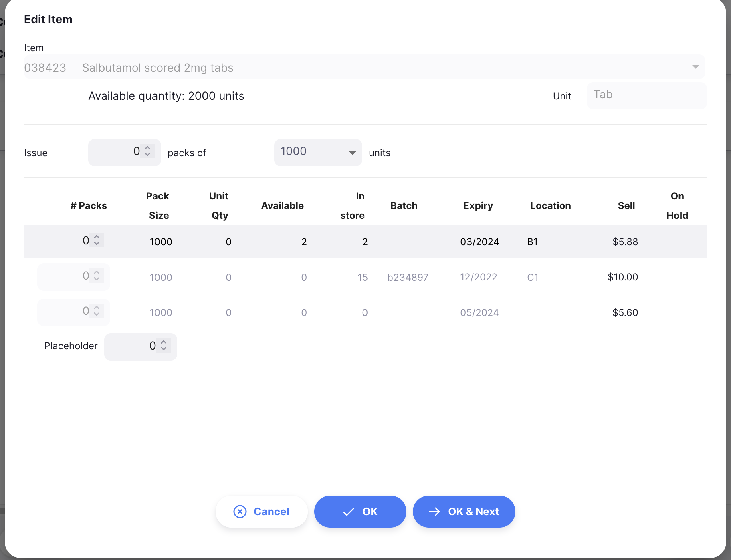Click the circled X icon in Cancel

coord(240,512)
